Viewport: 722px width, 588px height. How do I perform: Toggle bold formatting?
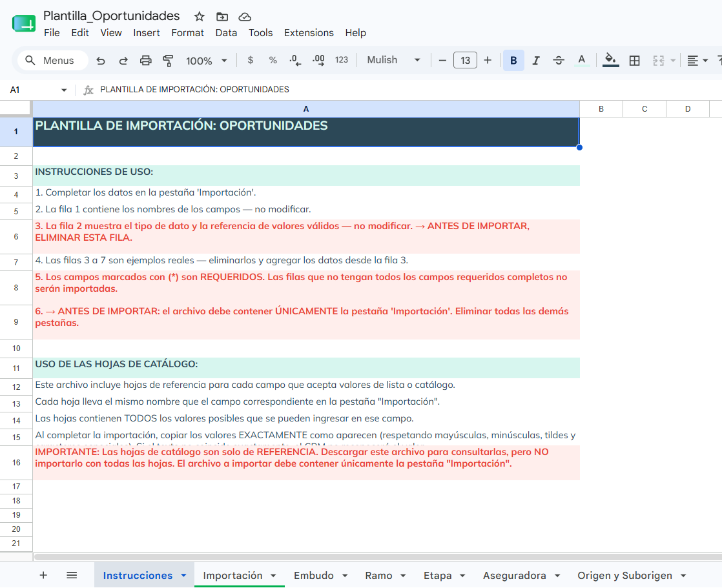tap(513, 60)
